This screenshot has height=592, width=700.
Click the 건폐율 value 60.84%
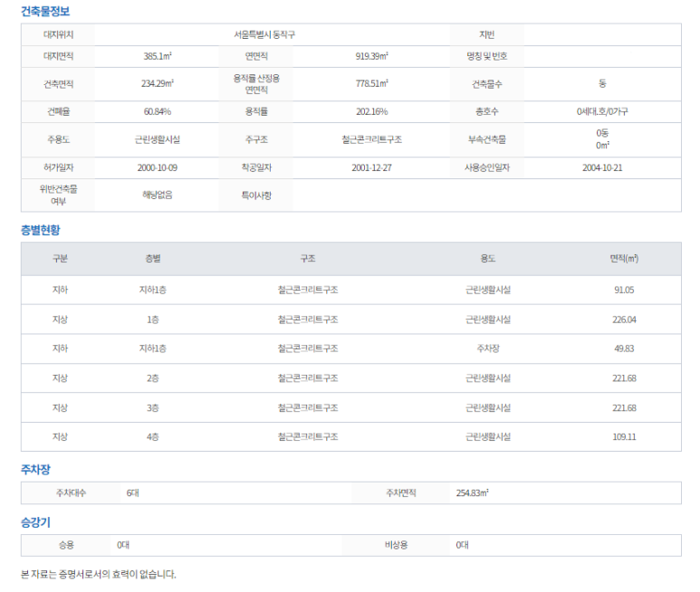click(158, 111)
